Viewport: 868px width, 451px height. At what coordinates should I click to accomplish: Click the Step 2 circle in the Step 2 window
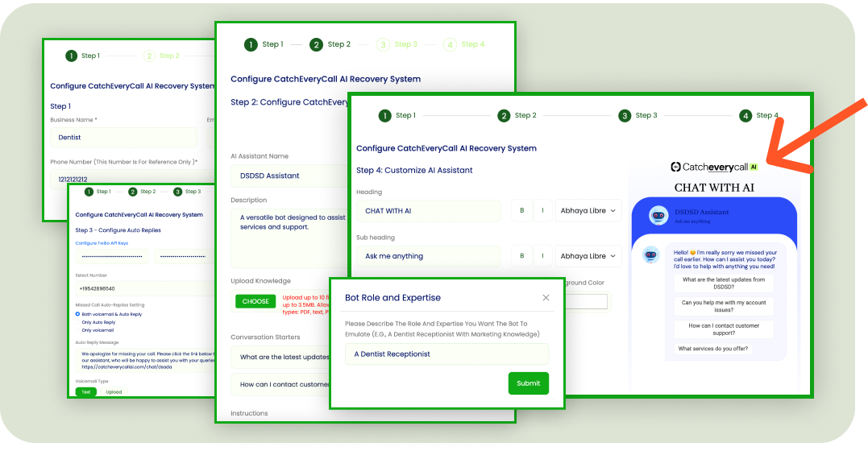click(x=316, y=45)
